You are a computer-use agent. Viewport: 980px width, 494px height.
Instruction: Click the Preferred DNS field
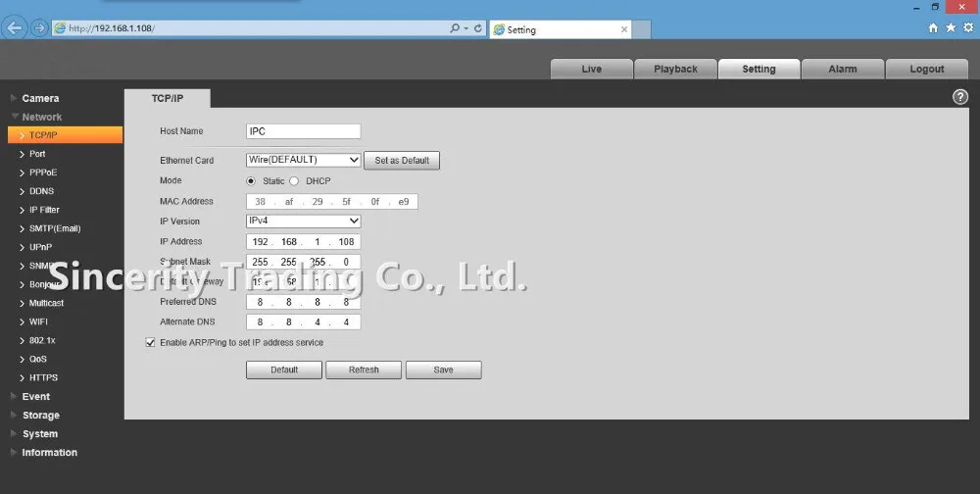[x=303, y=302]
